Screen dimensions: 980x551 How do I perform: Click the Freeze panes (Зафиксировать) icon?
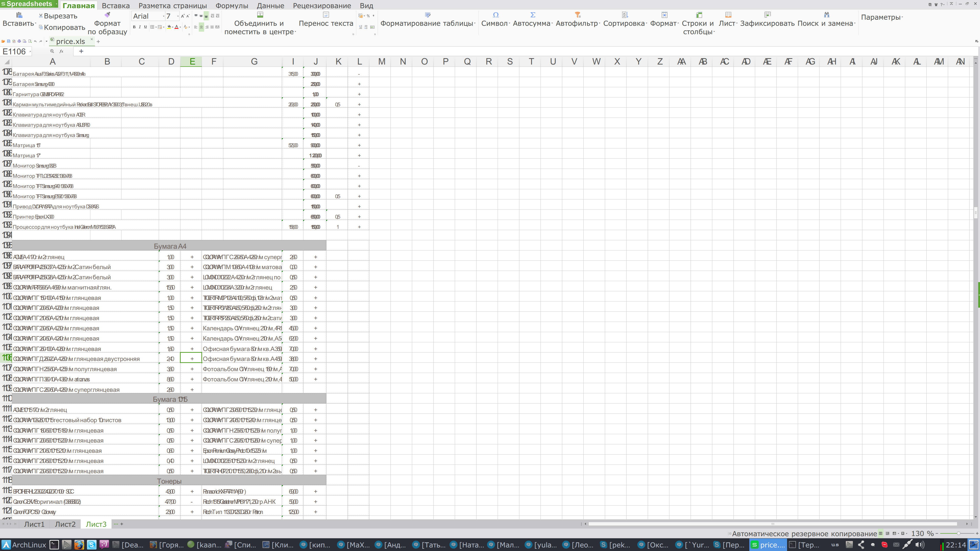[x=767, y=15]
